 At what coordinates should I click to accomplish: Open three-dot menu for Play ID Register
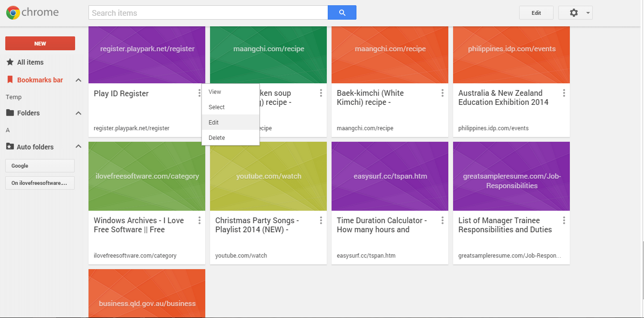(200, 93)
